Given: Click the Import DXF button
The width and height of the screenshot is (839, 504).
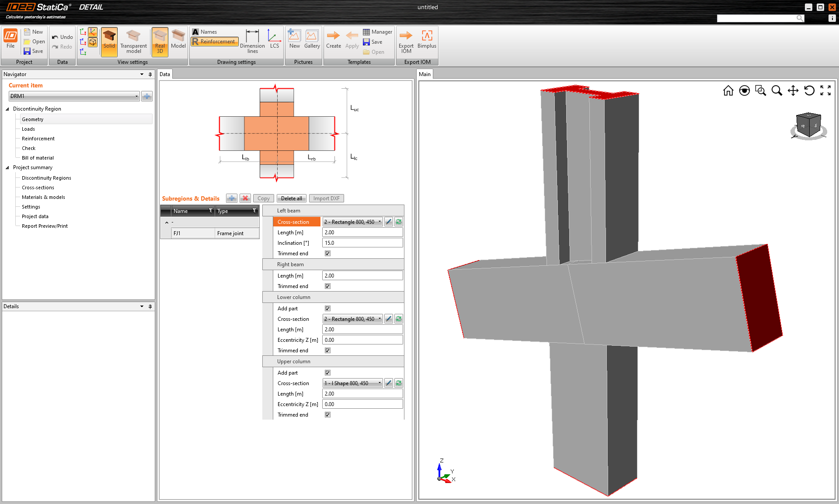Looking at the screenshot, I should (x=326, y=198).
